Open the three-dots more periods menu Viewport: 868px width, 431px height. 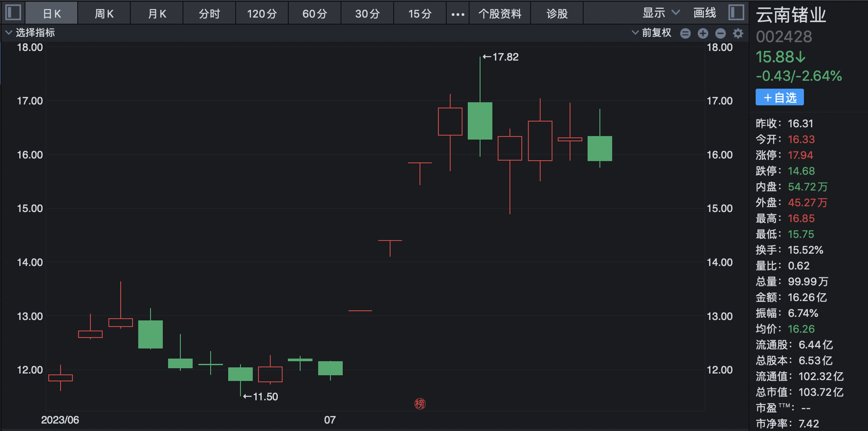pyautogui.click(x=458, y=14)
